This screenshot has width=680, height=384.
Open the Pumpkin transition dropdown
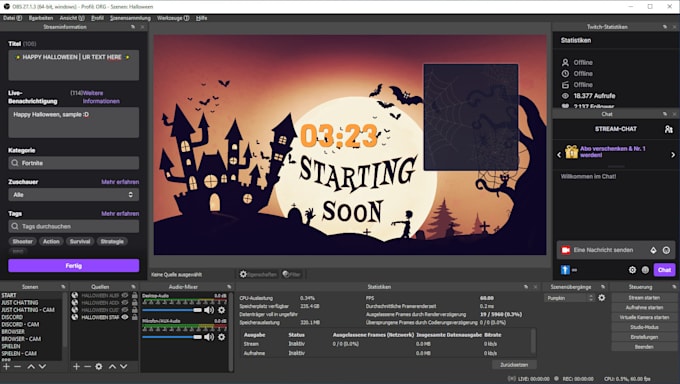click(569, 298)
